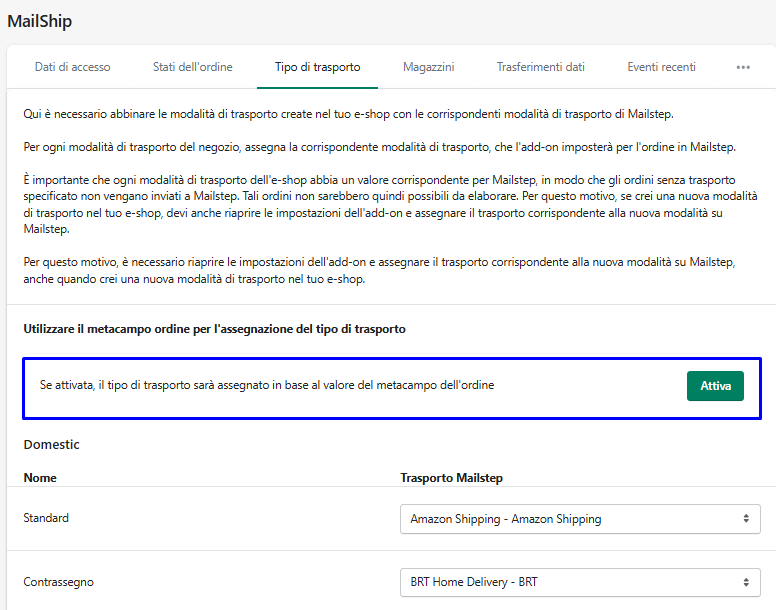Open the Trasferimenti dati tab

coord(540,67)
